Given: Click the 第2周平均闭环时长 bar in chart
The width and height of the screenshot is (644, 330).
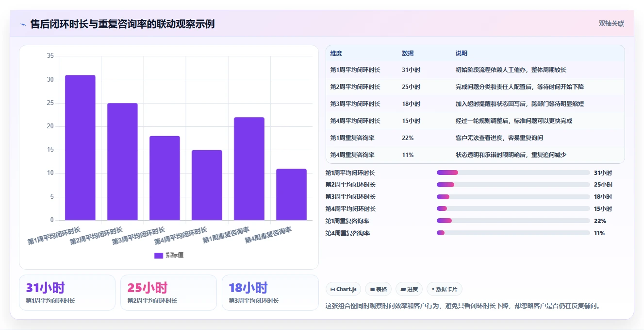Looking at the screenshot, I should click(x=122, y=162).
